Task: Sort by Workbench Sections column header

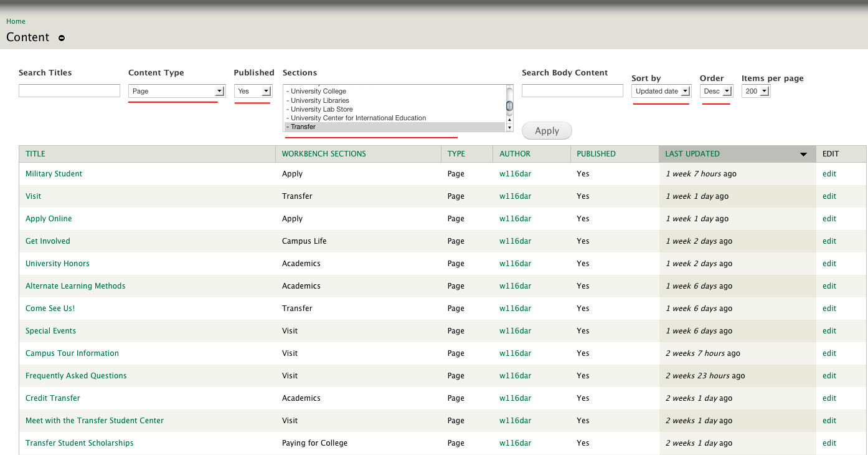Action: (324, 154)
